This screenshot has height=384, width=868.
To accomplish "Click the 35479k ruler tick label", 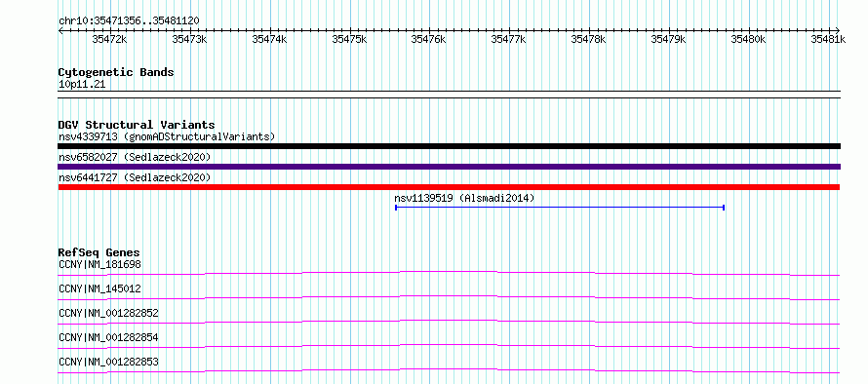I will tap(669, 39).
